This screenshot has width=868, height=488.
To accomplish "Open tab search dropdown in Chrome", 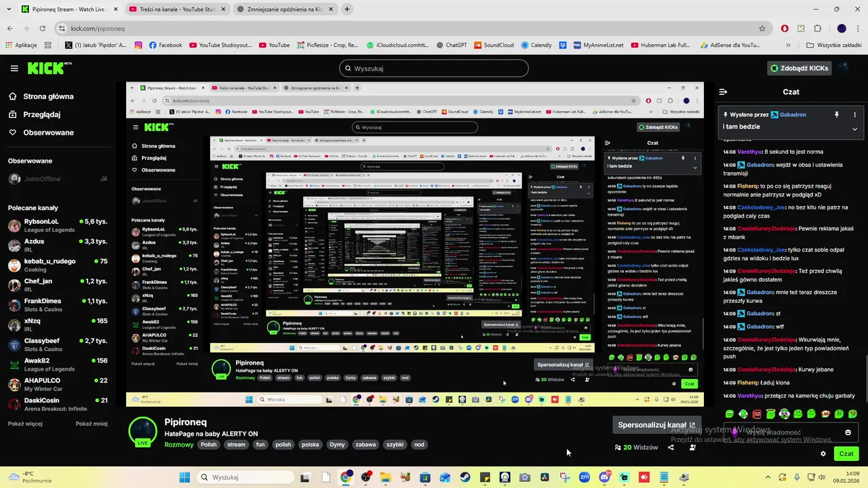I will coord(10,9).
